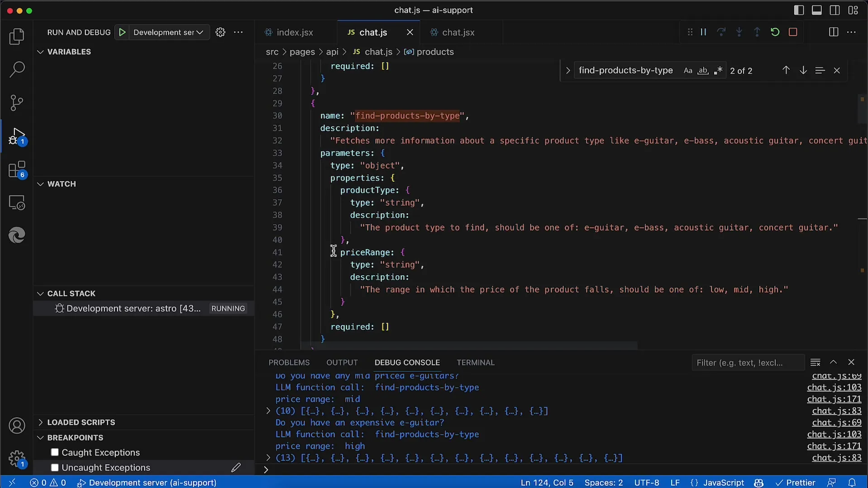Close the bottom panel

(851, 363)
